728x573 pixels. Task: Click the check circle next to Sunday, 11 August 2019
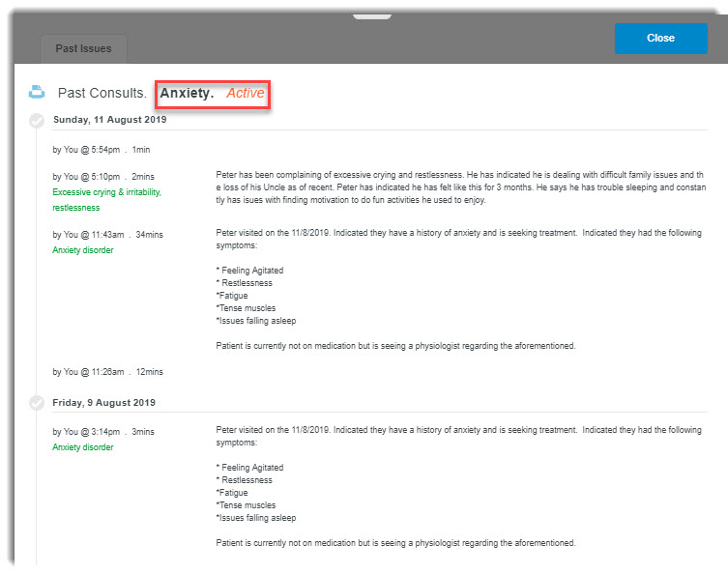[37, 121]
